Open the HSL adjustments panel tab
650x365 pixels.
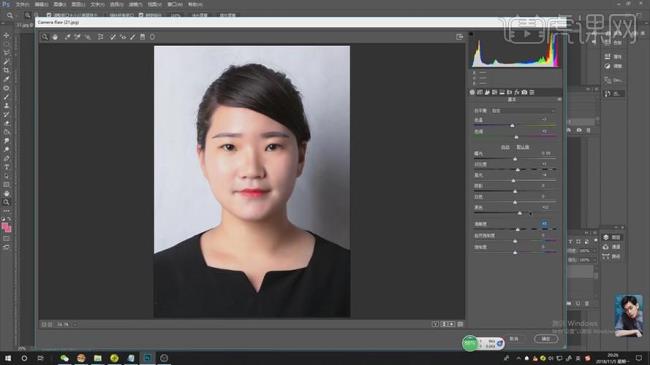(495, 92)
